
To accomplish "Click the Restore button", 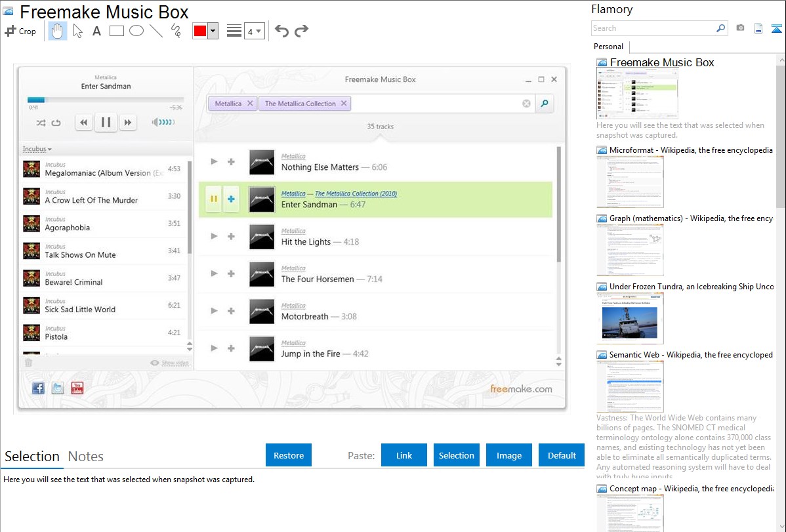I will coord(289,455).
